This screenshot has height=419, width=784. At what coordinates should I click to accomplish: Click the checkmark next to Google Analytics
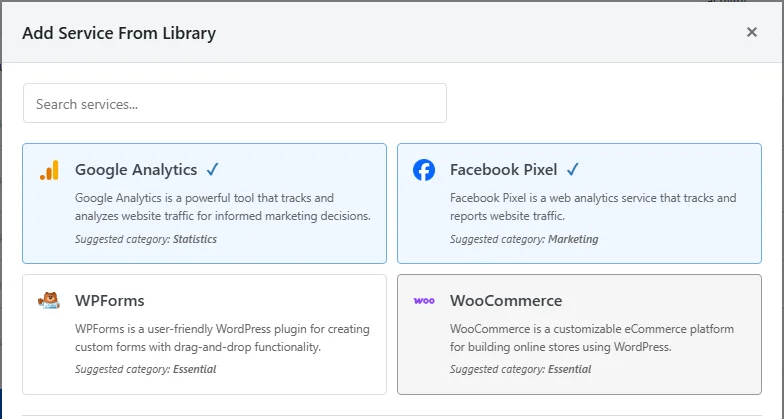(x=212, y=170)
